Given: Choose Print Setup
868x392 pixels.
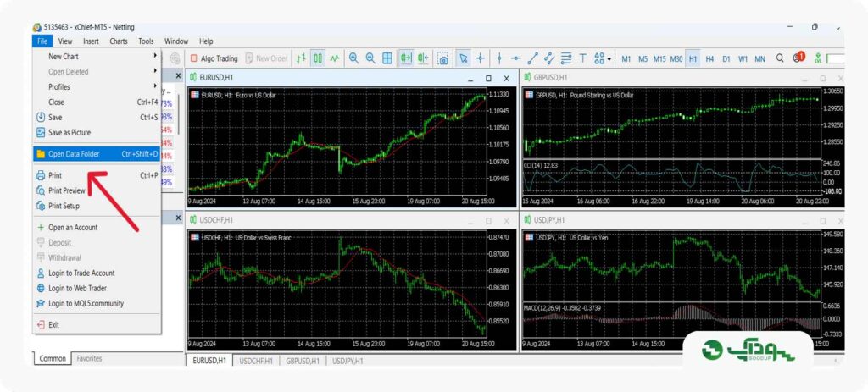Looking at the screenshot, I should click(97, 207).
